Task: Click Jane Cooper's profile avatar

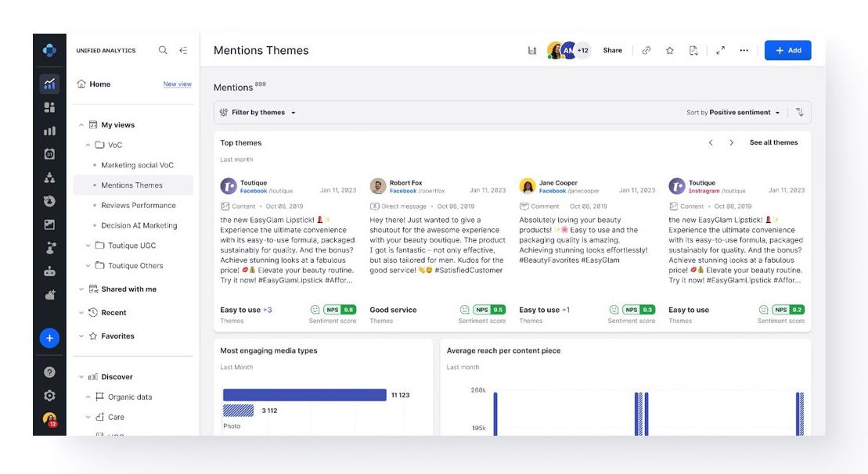Action: click(x=527, y=186)
